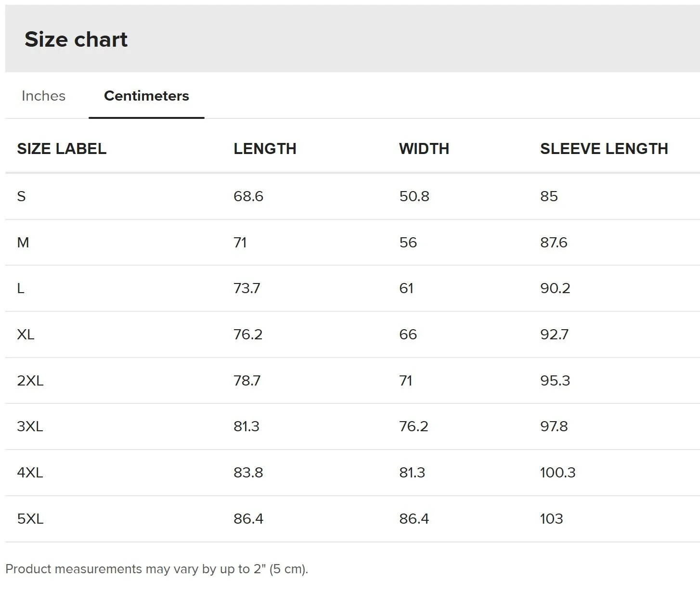
Task: Switch to the Inches tab
Action: [x=43, y=96]
